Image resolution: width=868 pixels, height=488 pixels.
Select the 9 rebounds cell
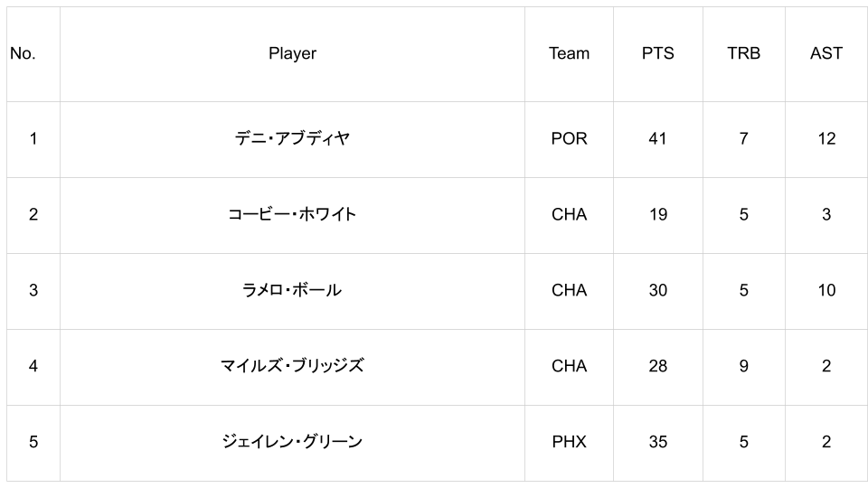[x=744, y=367]
